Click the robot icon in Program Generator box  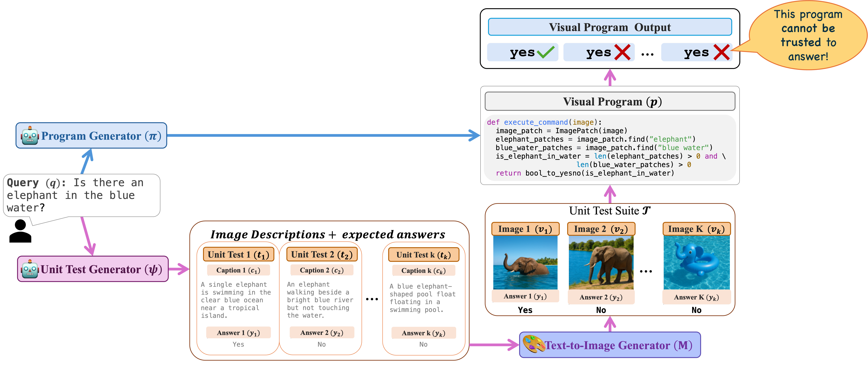point(30,135)
